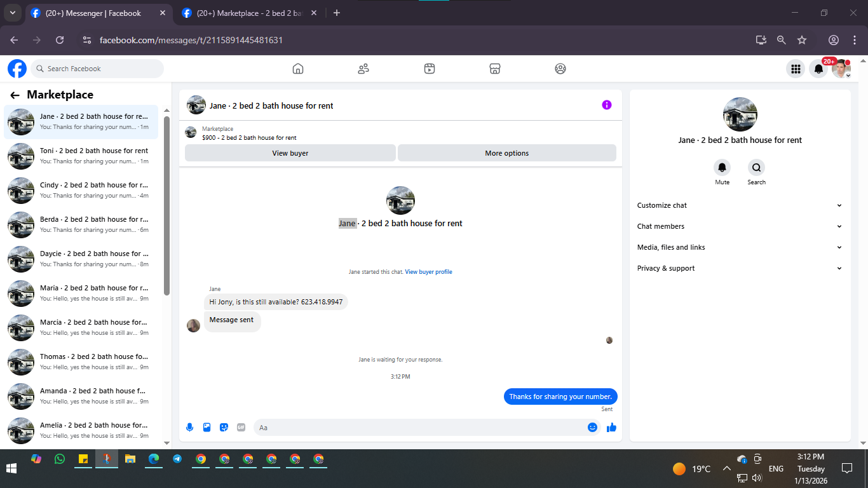Search in conversation with magnifier icon

click(756, 168)
